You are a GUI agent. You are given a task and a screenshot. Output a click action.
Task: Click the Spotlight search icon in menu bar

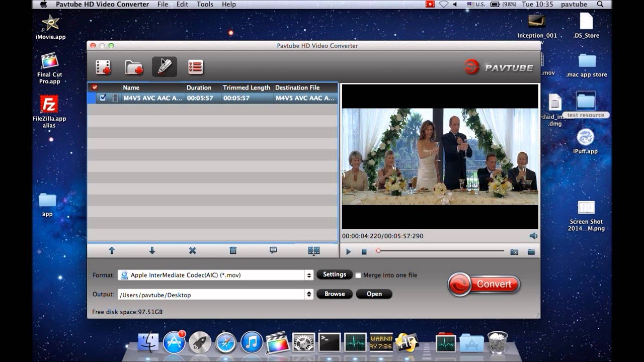coord(600,4)
